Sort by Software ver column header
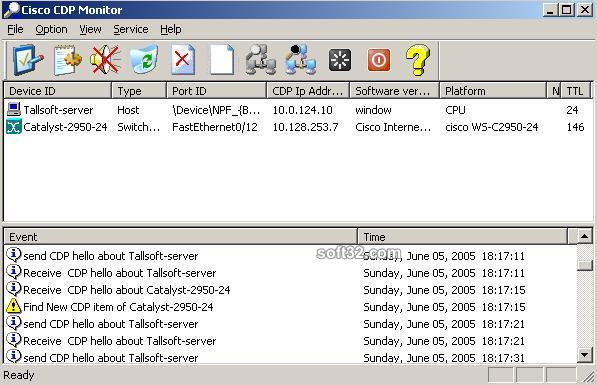The width and height of the screenshot is (597, 385). pyautogui.click(x=394, y=91)
